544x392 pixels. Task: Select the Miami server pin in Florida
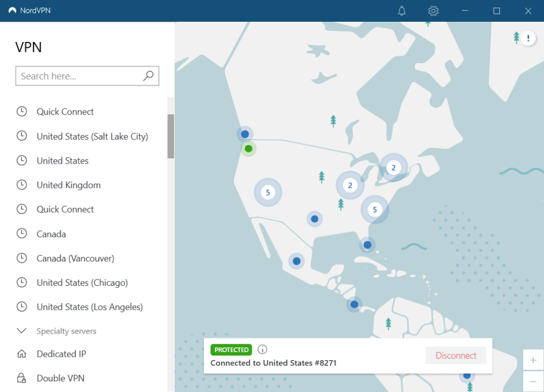pos(368,245)
